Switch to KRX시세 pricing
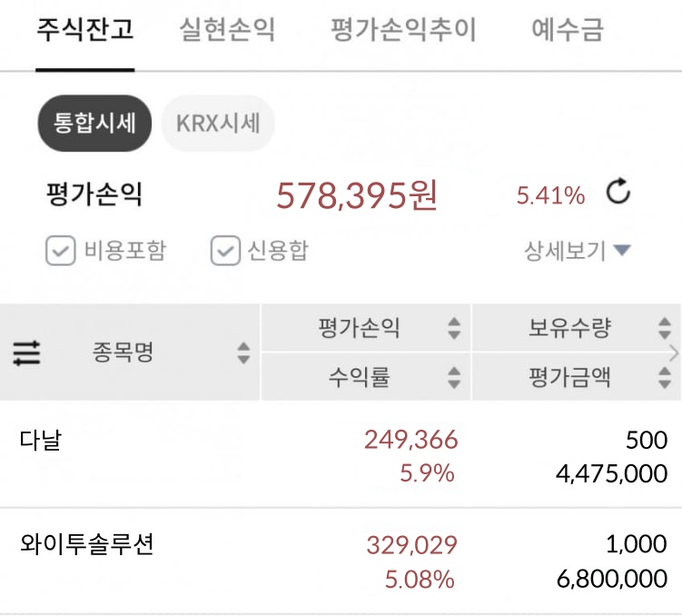Screen dimensions: 682x616 click(218, 123)
